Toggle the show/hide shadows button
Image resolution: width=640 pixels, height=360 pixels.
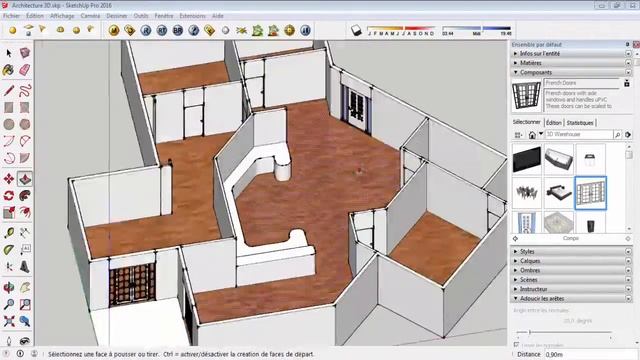[356, 30]
